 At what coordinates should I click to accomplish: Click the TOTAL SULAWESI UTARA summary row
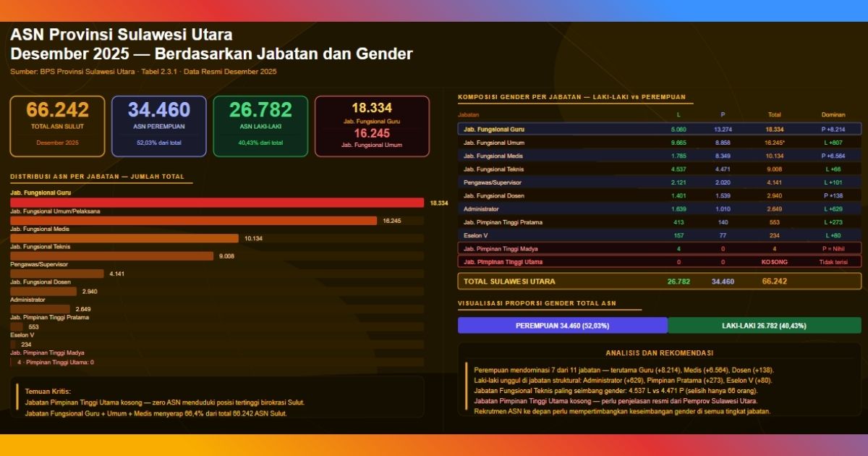point(651,281)
